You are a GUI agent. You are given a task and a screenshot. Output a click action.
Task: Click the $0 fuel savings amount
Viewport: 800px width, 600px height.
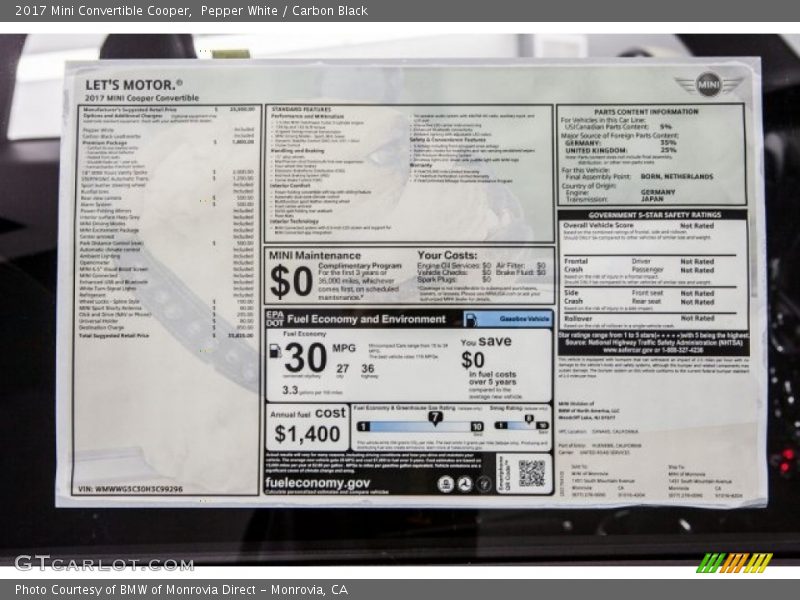473,360
